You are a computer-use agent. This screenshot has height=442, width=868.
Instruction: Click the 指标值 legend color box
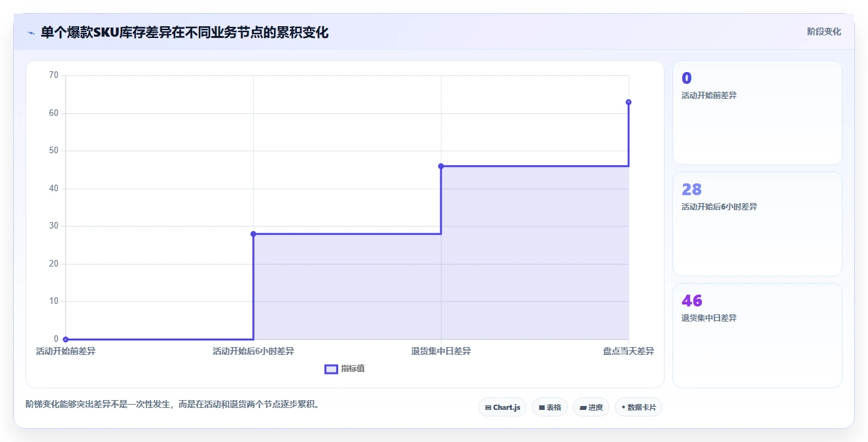pyautogui.click(x=331, y=369)
